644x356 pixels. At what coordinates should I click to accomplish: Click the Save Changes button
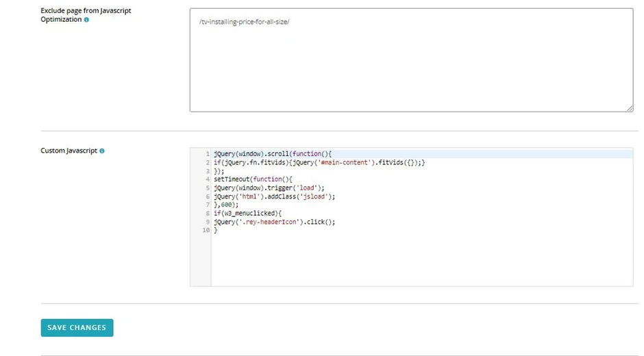(x=77, y=327)
